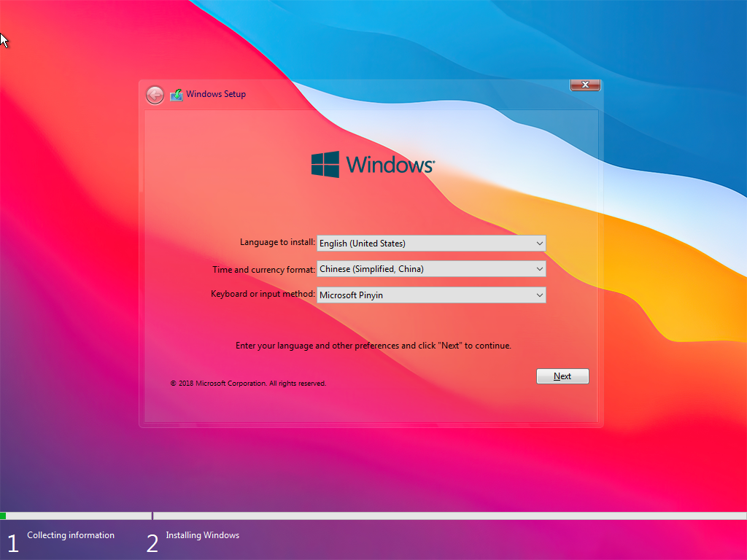Click the 'Keyboard or input method:' label

pos(263,294)
